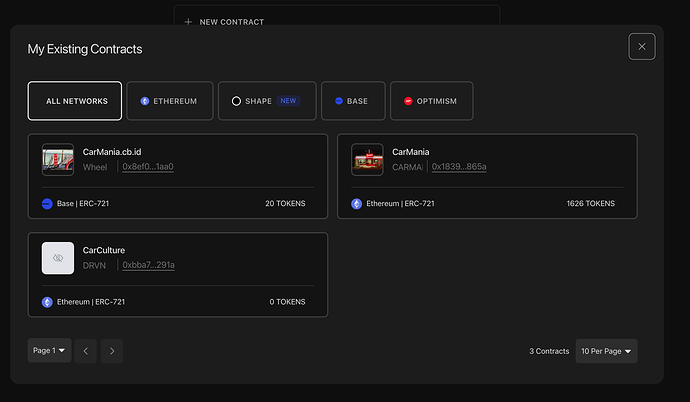The image size is (690, 402).
Task: Click the Base network icon on CarMania.cb.id
Action: (x=47, y=204)
